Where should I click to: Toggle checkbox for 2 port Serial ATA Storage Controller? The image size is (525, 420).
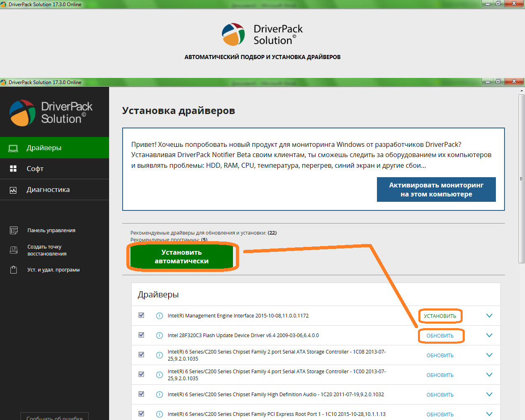coord(142,355)
